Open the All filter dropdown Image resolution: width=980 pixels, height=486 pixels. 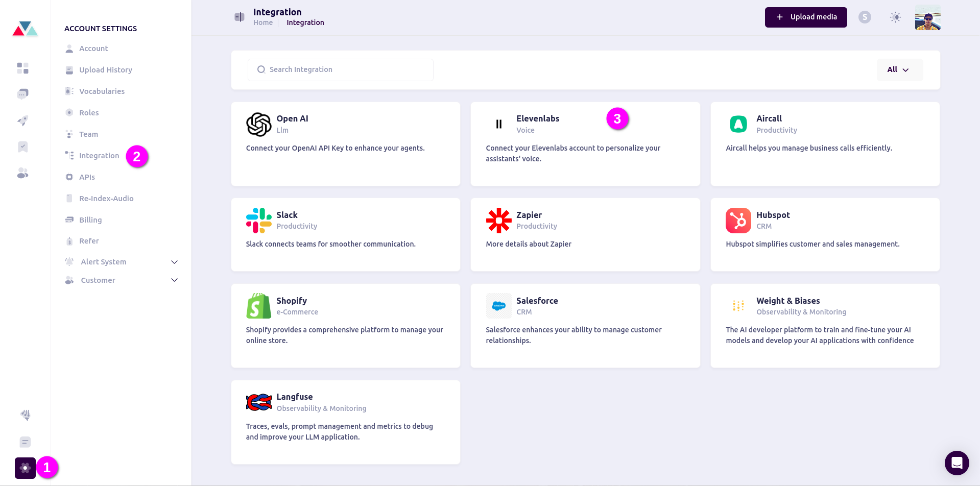900,70
